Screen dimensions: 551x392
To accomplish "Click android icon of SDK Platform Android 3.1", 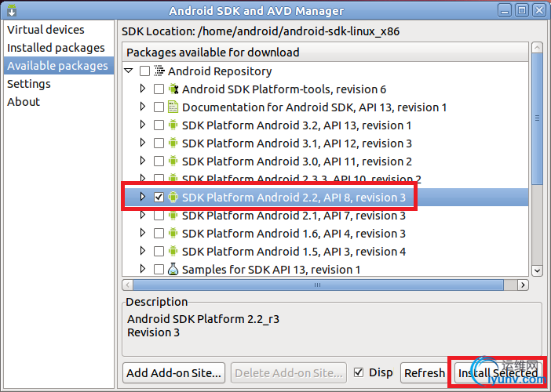I will (173, 143).
